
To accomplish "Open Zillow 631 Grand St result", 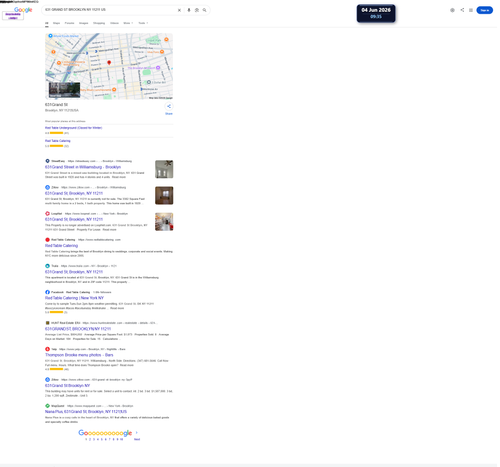I will (x=74, y=193).
